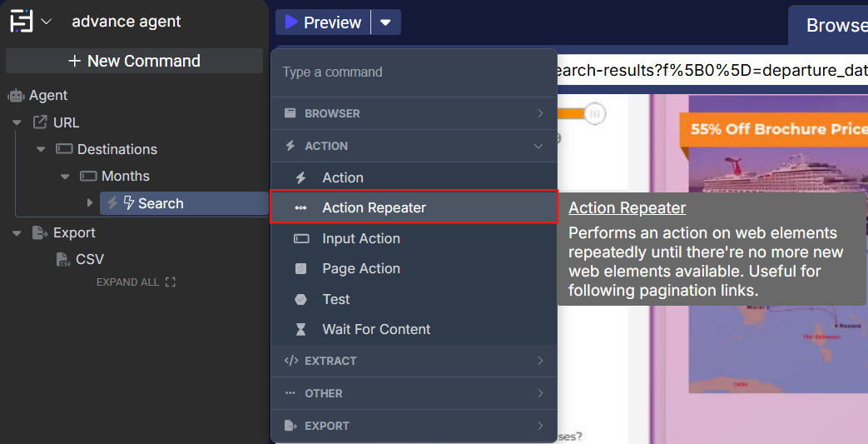Viewport: 868px width, 444px height.
Task: Click the app logo icon at top-left
Action: pos(21,21)
